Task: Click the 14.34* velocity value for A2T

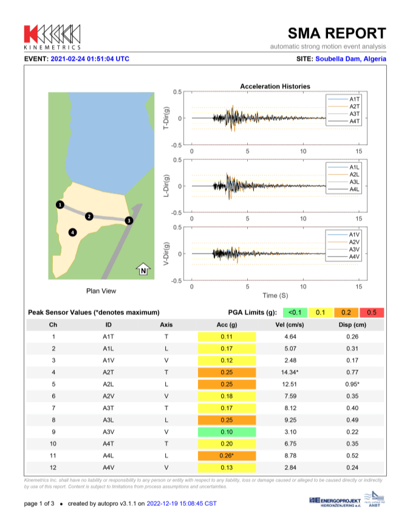Action: (x=293, y=371)
